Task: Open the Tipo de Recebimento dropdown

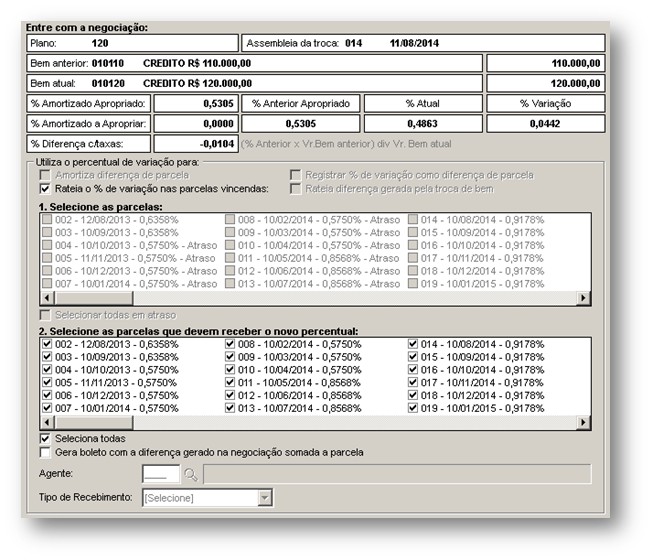Action: click(x=264, y=498)
